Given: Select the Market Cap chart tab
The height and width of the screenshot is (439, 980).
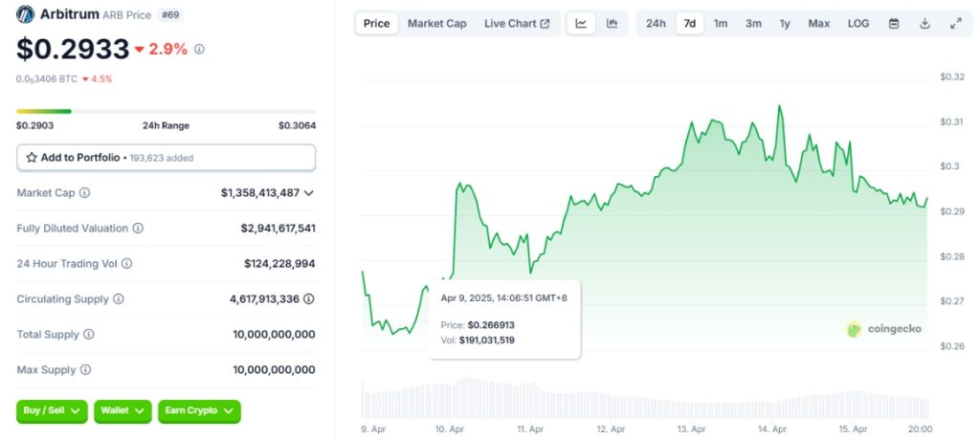Looking at the screenshot, I should (436, 24).
